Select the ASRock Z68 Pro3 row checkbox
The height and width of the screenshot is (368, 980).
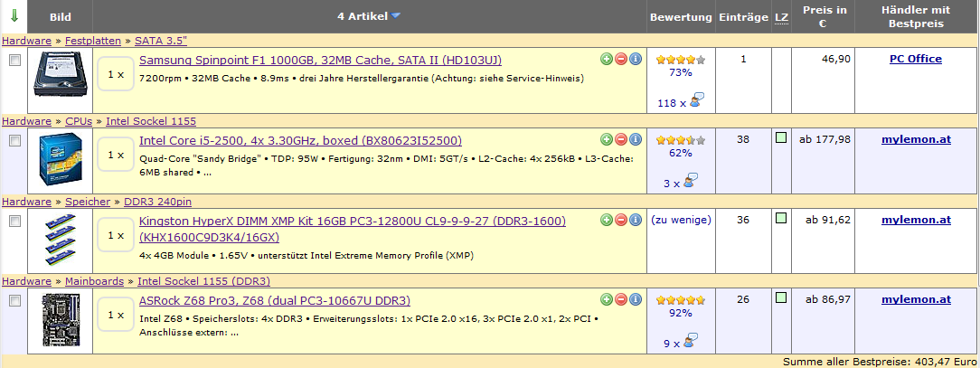tap(15, 300)
